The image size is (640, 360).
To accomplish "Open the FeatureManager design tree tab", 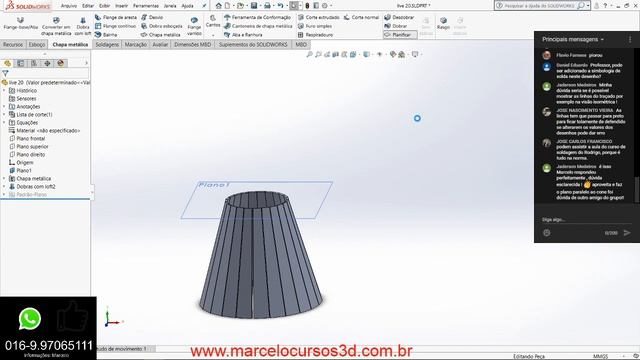I will click(7, 63).
